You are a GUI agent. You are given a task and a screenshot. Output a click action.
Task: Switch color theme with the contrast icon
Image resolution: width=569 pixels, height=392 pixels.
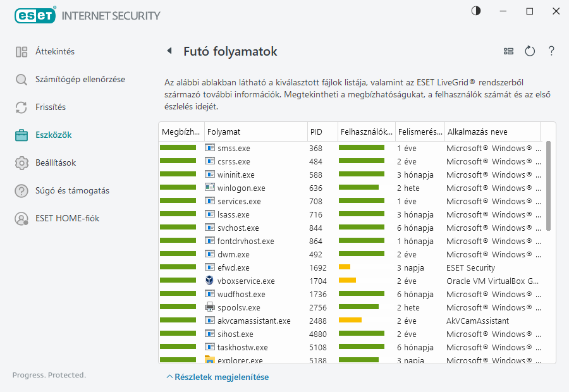click(x=476, y=11)
